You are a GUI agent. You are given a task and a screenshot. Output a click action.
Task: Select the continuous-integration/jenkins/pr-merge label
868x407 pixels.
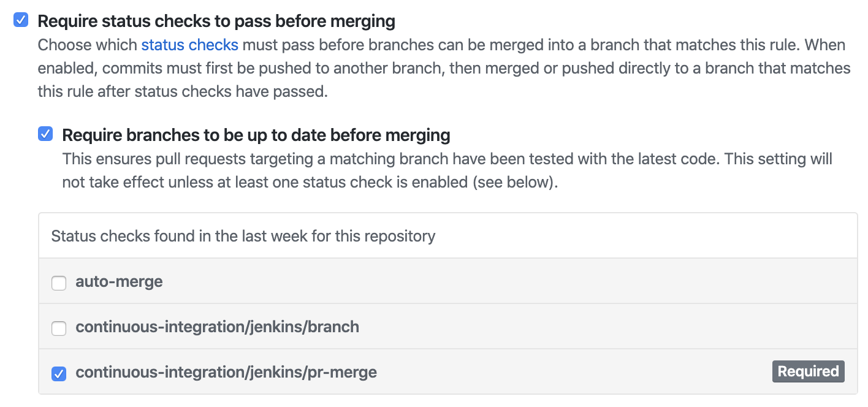point(226,371)
